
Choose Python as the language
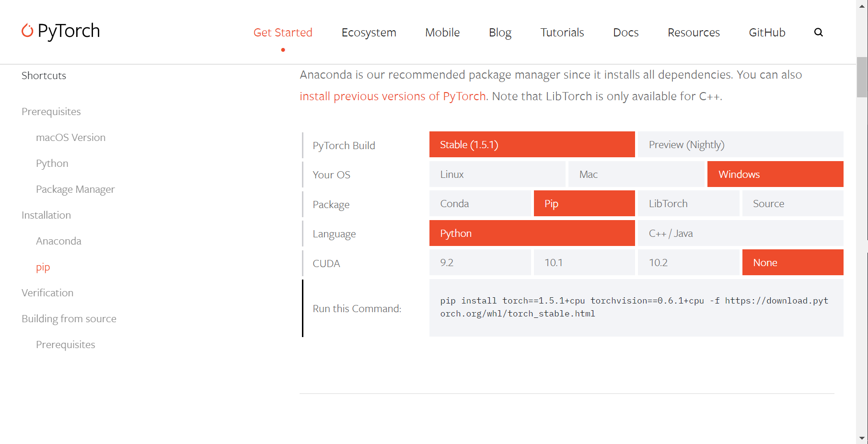coord(532,233)
